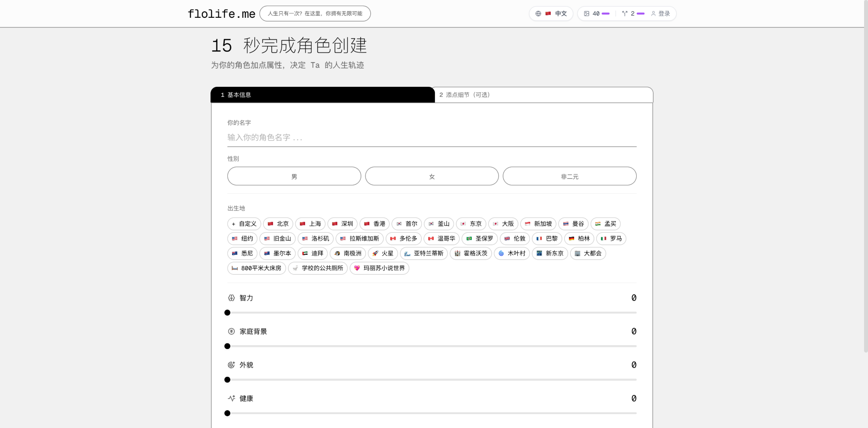Click the 自定义 birthplace button
Viewport: 868px width, 428px height.
coord(243,224)
